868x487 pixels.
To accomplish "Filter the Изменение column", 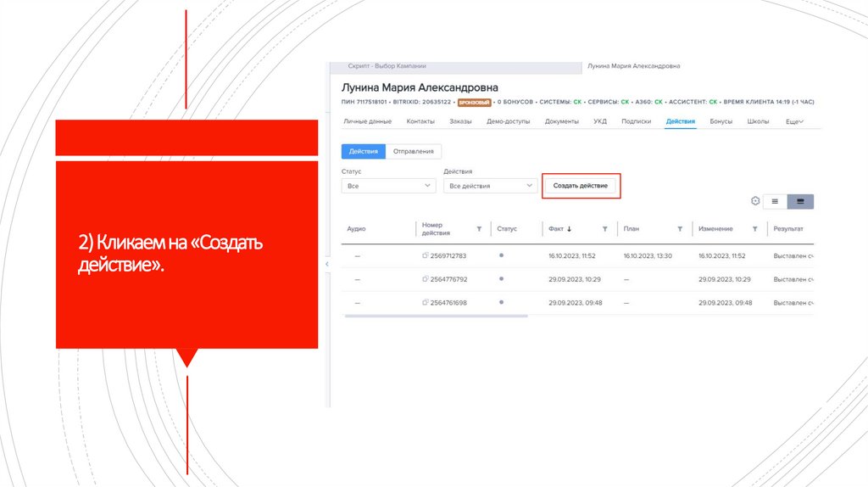I will (x=754, y=229).
